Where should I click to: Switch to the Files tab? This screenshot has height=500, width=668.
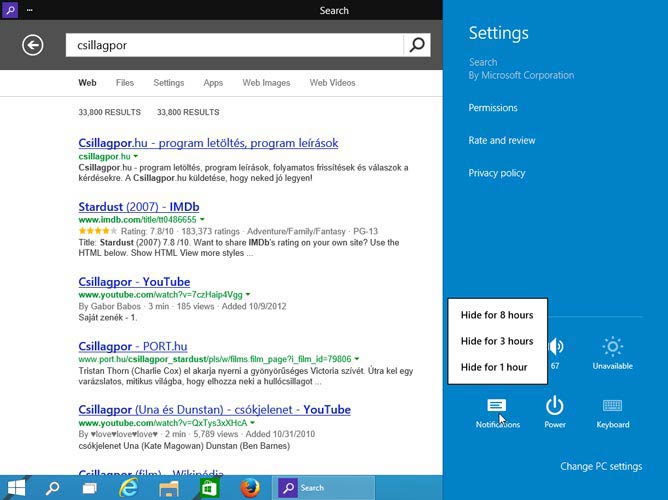(125, 83)
